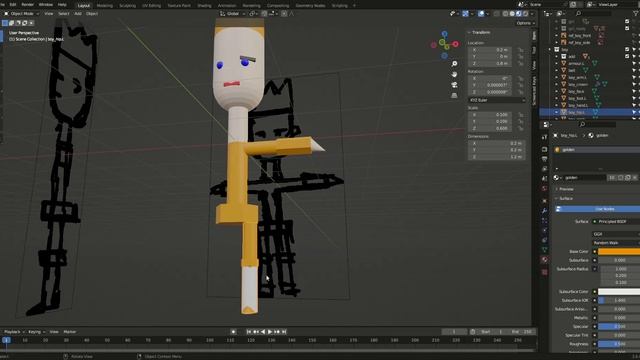Viewport: 640px width, 360px height.
Task: Switch to the Sculpting workspace tab
Action: tap(128, 6)
